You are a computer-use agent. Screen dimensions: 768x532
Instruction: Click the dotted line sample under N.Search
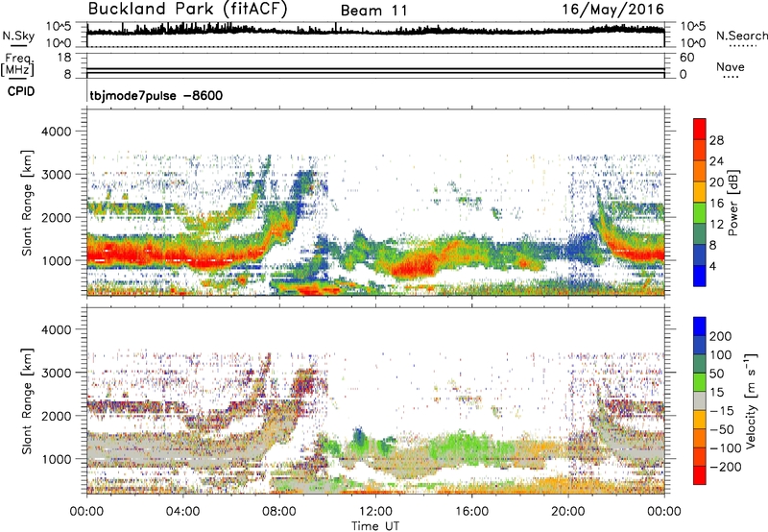click(x=743, y=46)
